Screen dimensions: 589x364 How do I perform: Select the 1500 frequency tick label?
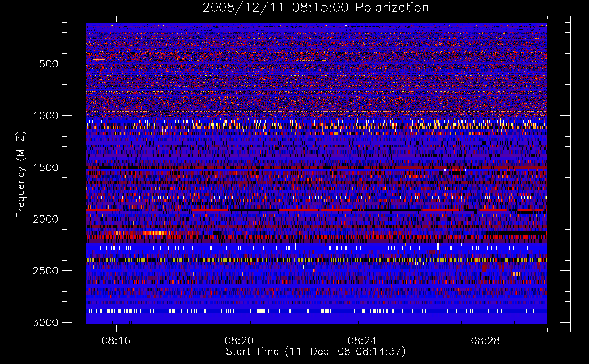(x=46, y=167)
